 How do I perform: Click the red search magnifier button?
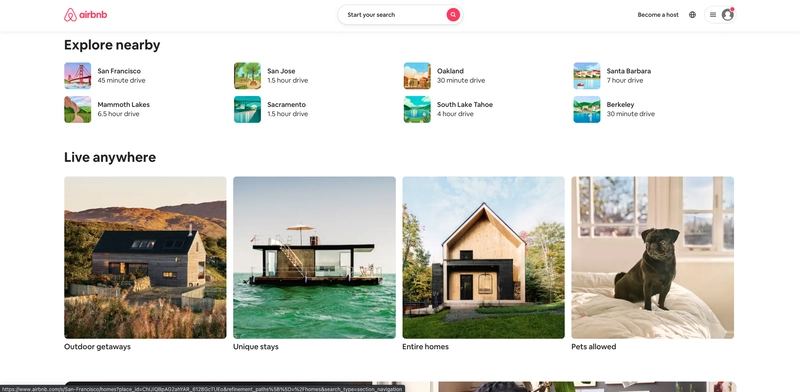(453, 15)
